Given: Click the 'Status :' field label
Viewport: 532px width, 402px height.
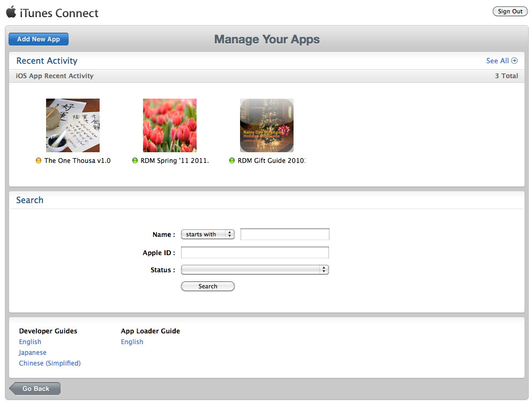Looking at the screenshot, I should point(163,270).
